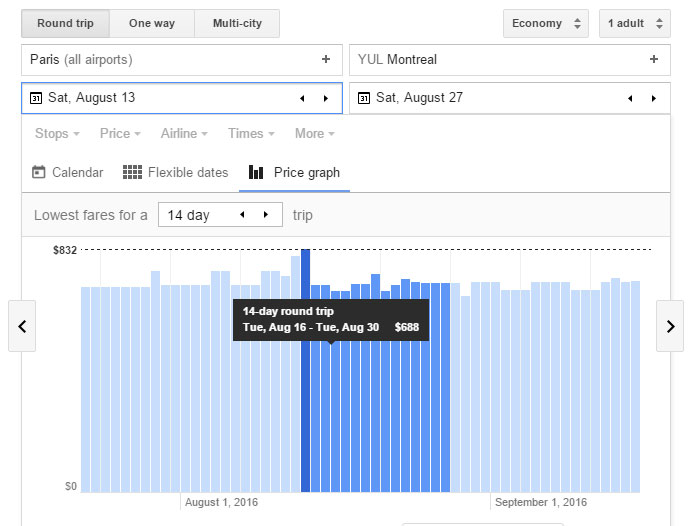
Task: Increase trip length from 14 day
Action: pyautogui.click(x=265, y=215)
